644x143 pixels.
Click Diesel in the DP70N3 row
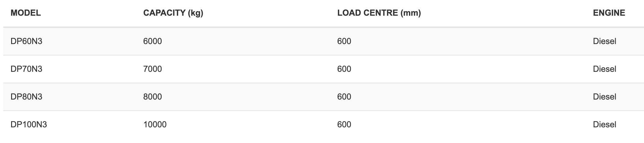pos(605,69)
